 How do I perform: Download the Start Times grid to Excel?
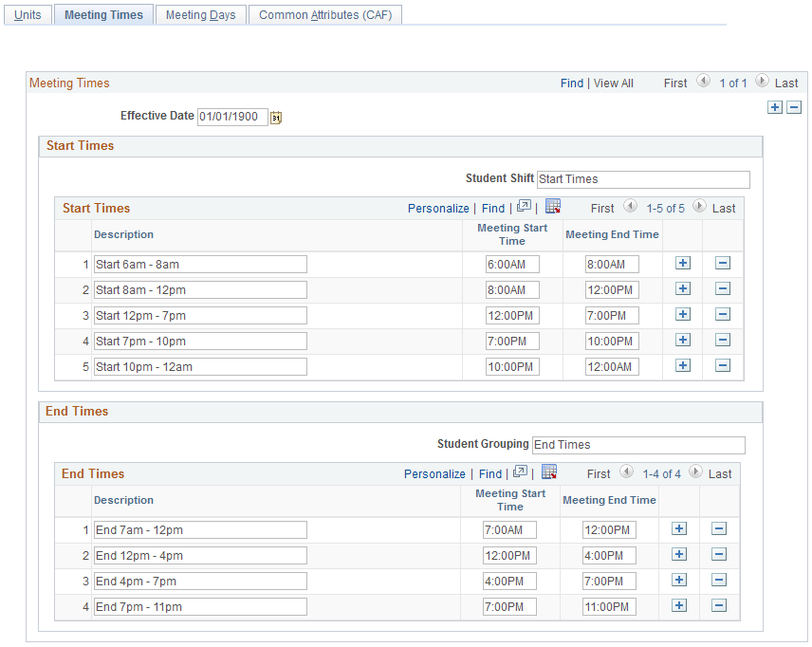coord(552,208)
